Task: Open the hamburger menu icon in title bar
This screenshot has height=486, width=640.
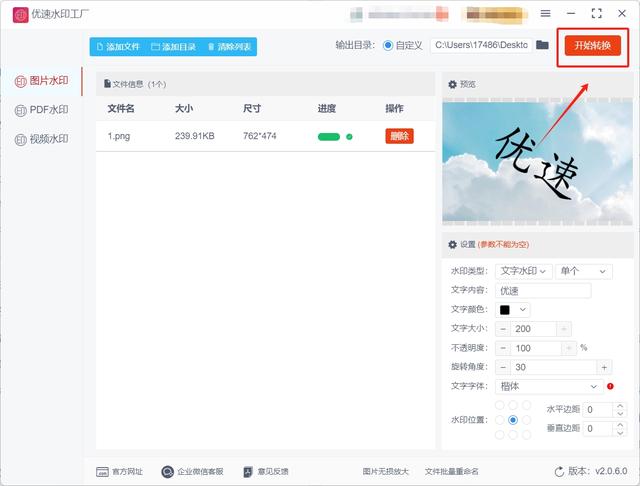Action: pyautogui.click(x=545, y=13)
